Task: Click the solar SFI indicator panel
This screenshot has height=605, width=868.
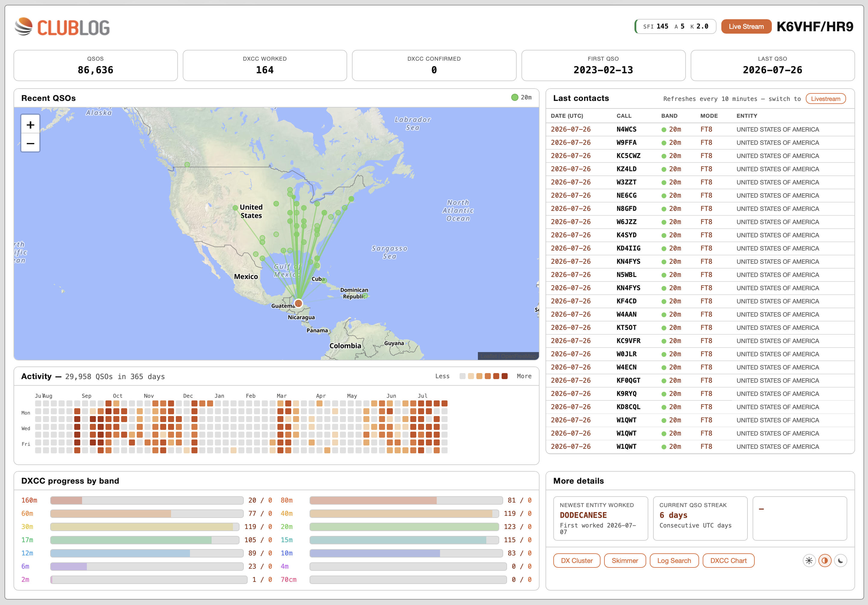Action: 675,26
